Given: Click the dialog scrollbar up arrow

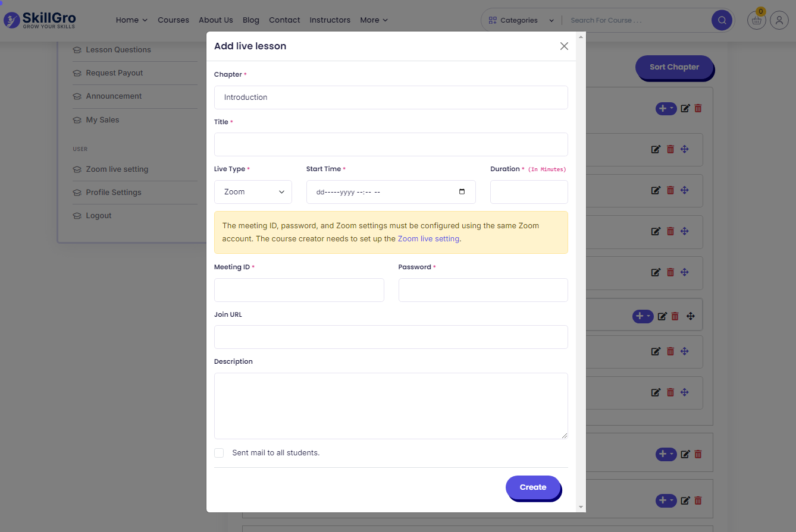Looking at the screenshot, I should [581, 36].
